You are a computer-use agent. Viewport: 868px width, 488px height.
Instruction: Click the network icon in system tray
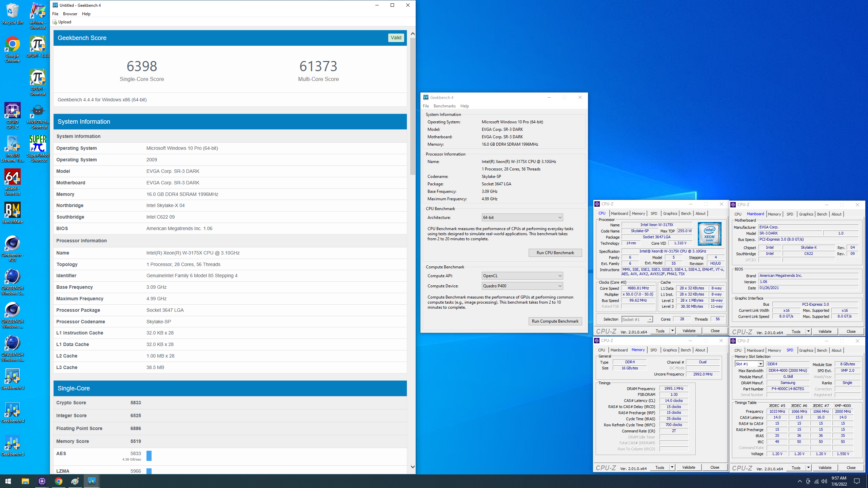point(816,481)
